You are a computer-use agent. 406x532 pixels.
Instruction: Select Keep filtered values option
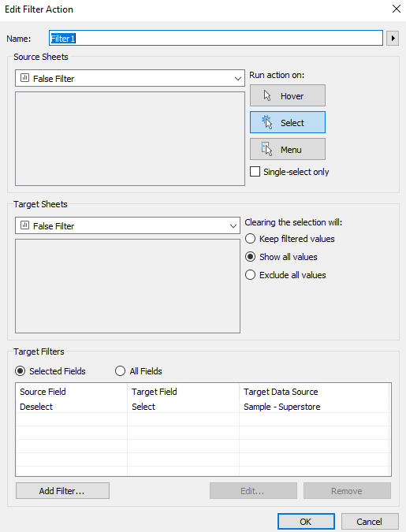pos(250,239)
